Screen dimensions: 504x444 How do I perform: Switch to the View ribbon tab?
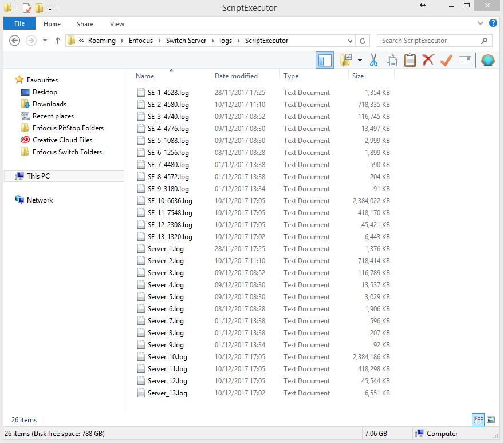[x=117, y=24]
